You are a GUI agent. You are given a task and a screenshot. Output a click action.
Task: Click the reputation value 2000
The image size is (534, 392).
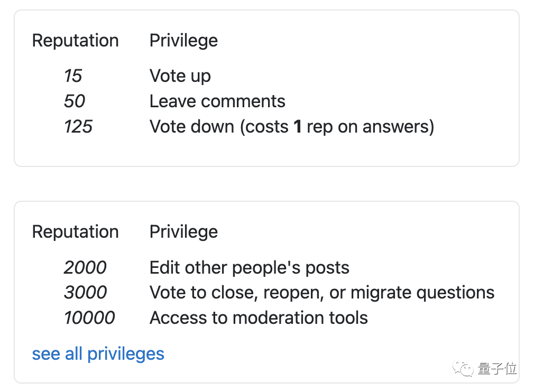85,267
